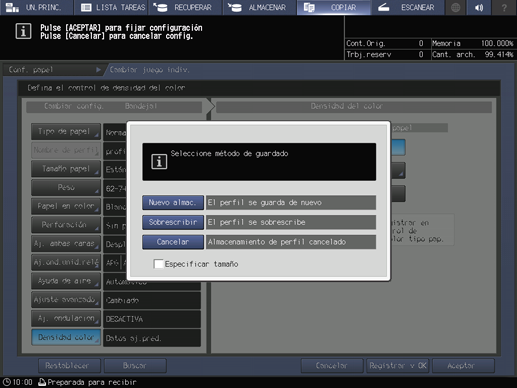Click the Conf. papel breadcrumb
The image size is (517, 388).
(54, 70)
